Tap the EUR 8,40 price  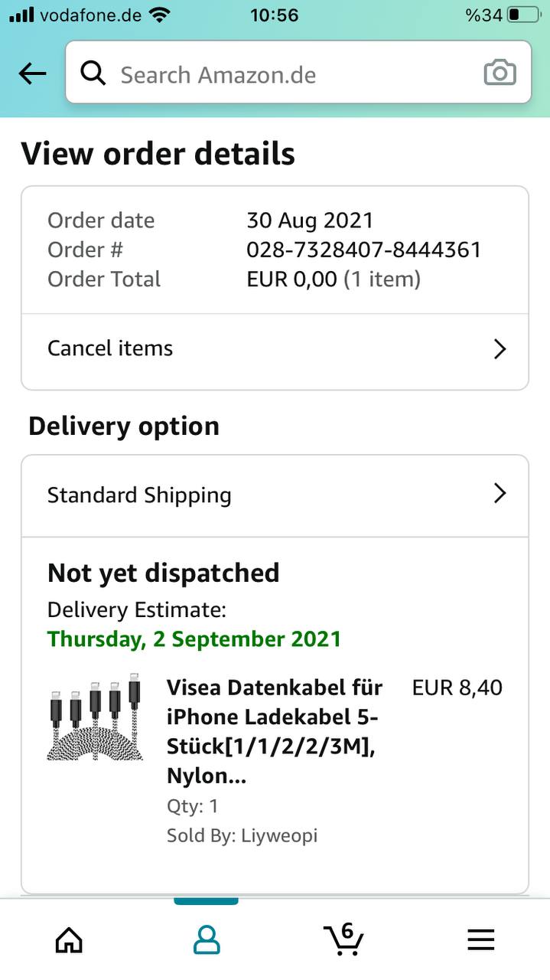pos(457,688)
